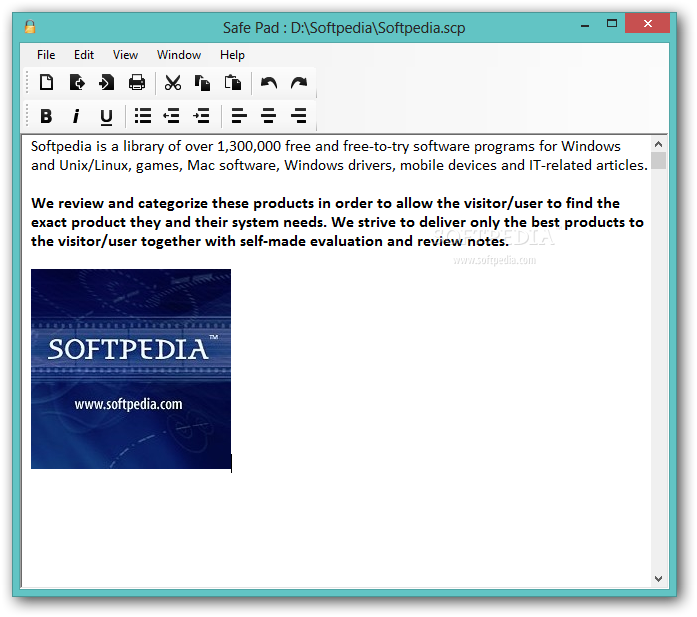
Task: Undo the last action
Action: (x=269, y=83)
